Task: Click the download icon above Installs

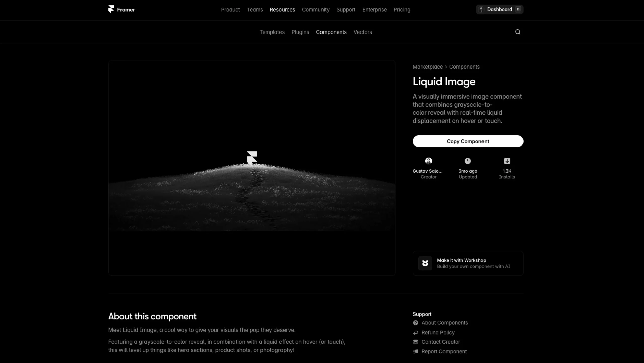Action: coord(507,161)
